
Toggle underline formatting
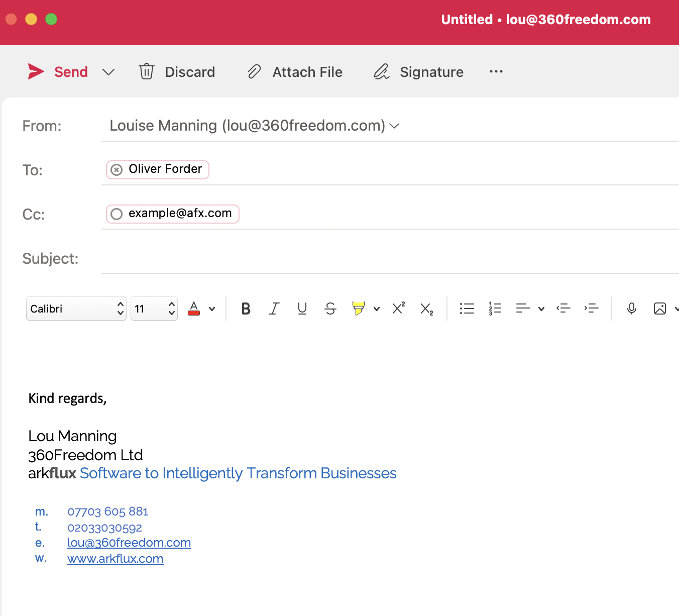tap(302, 309)
